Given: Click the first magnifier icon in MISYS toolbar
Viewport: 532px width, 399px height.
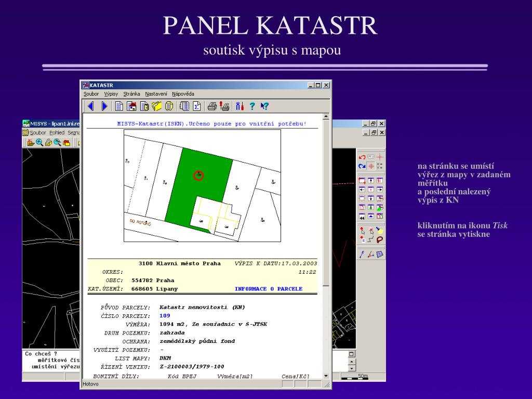Looking at the screenshot, I should pyautogui.click(x=39, y=142).
